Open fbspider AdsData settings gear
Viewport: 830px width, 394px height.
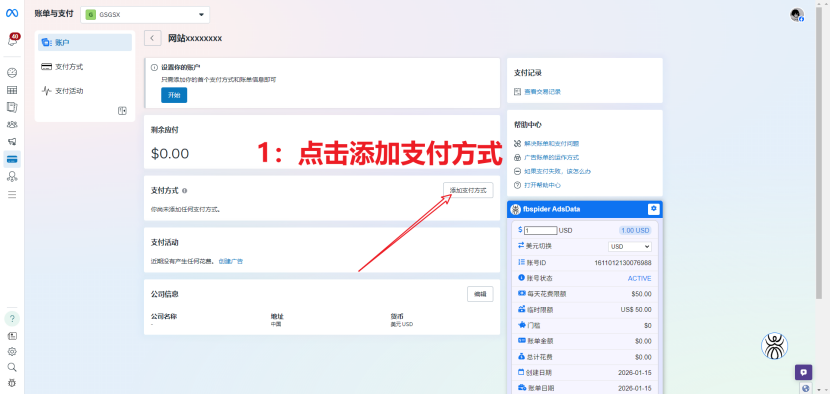[654, 209]
